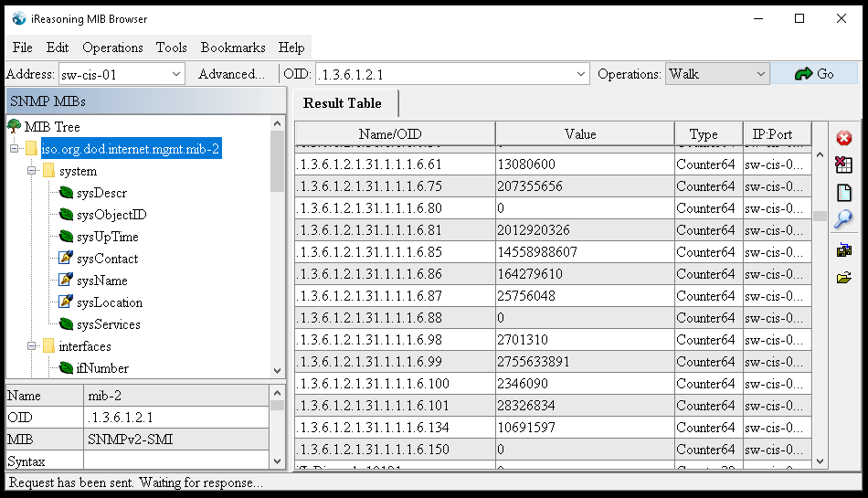
Task: Click the red Stop operation icon
Action: (x=843, y=138)
